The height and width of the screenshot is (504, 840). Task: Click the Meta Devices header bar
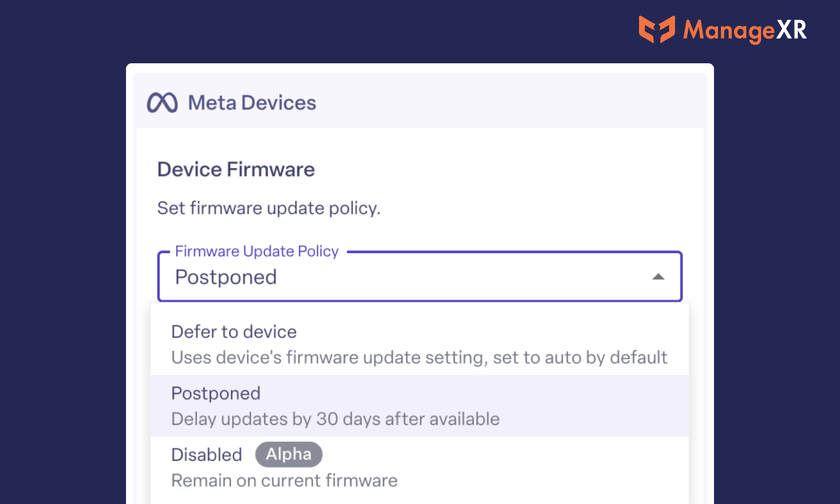pyautogui.click(x=419, y=101)
